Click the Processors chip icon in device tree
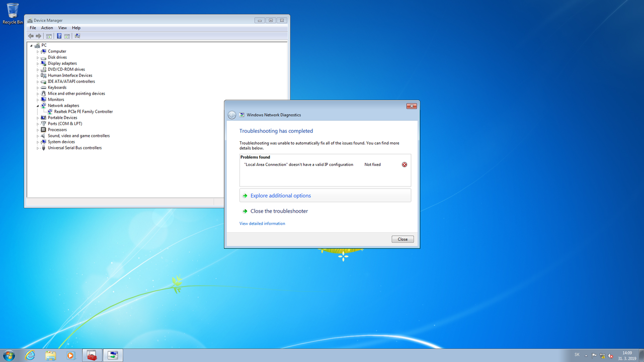Image resolution: width=644 pixels, height=362 pixels. pos(44,130)
